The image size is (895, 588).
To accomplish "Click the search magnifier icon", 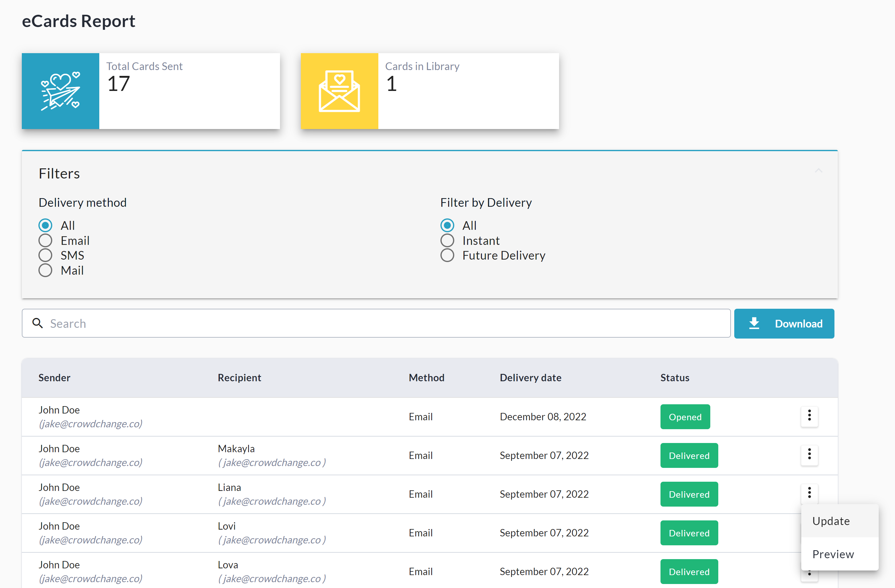I will click(37, 323).
